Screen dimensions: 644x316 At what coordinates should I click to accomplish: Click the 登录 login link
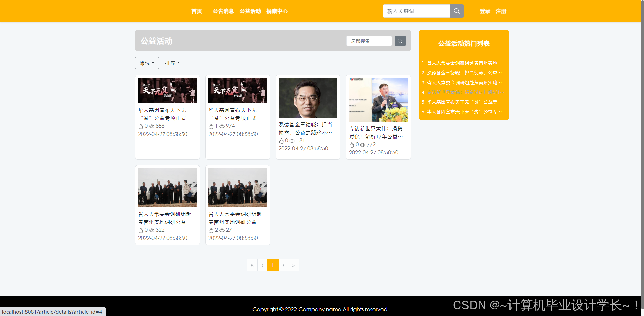coord(485,11)
